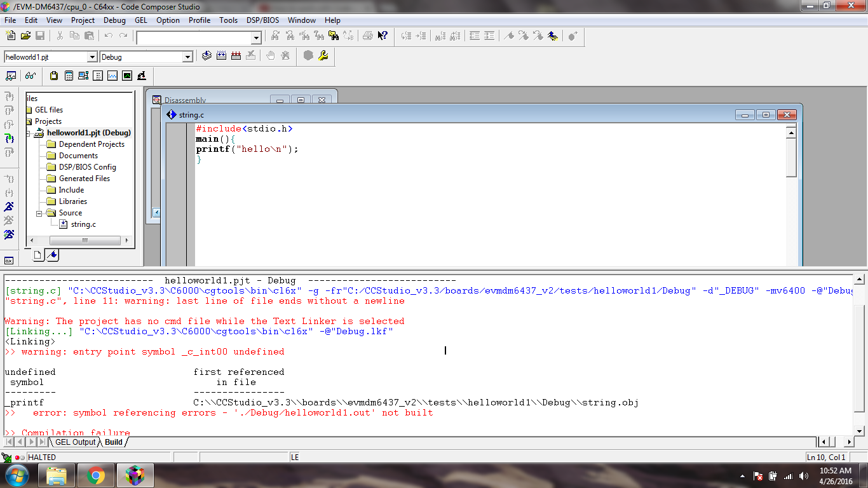Open the Debug configuration dropdown
Screen dimensions: 868x488
187,57
